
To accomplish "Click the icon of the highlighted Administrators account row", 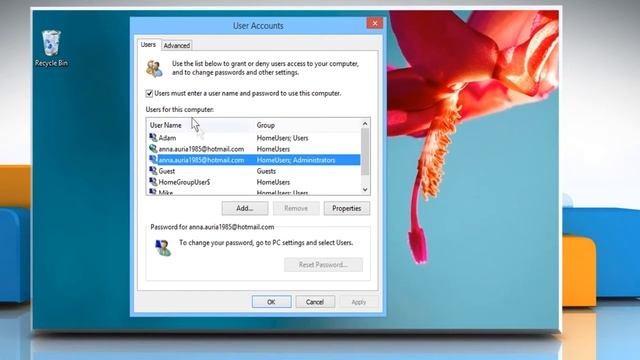I will point(153,160).
